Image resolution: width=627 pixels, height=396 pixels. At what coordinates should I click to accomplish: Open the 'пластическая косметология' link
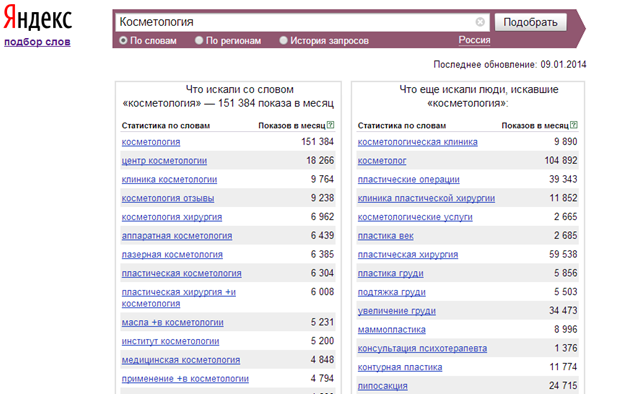pyautogui.click(x=182, y=274)
